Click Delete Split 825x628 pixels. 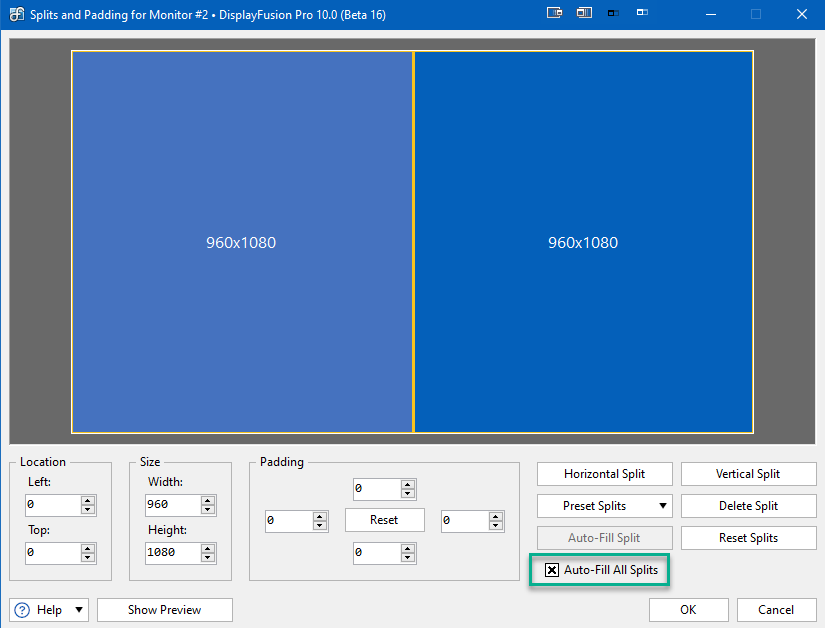748,506
